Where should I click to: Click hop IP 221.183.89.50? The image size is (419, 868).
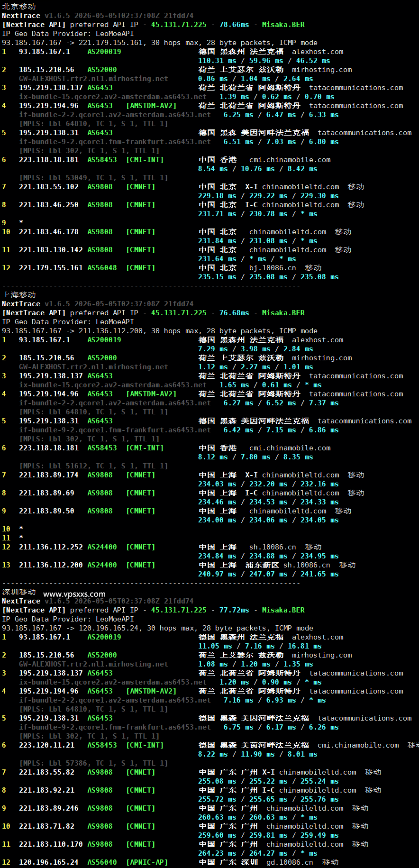[46, 511]
